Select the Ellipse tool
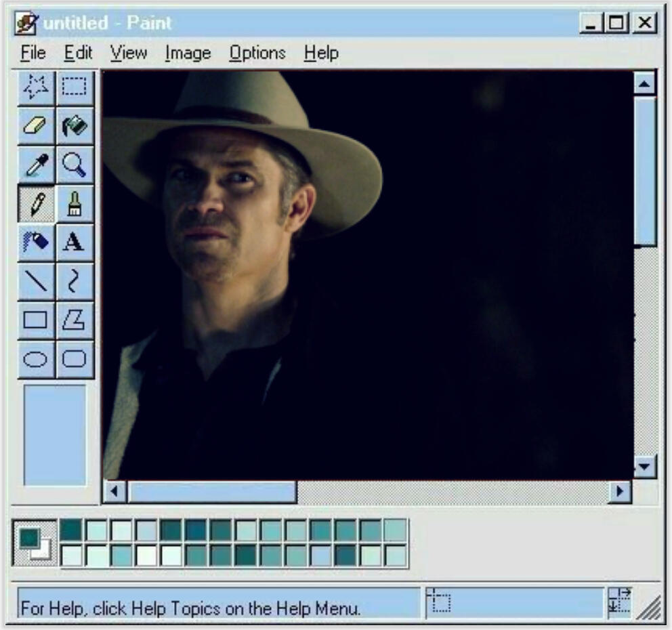The image size is (672, 630). coord(36,358)
